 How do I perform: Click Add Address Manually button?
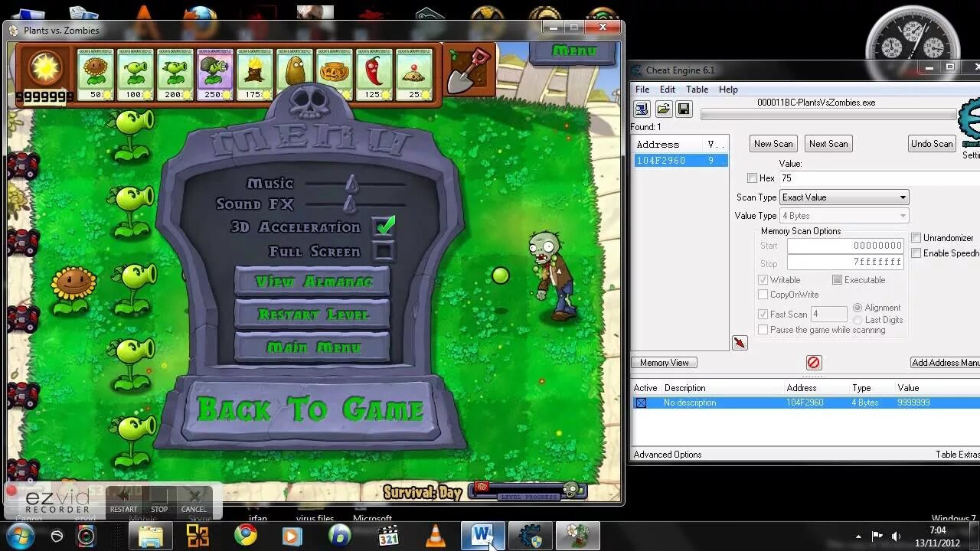tap(945, 363)
